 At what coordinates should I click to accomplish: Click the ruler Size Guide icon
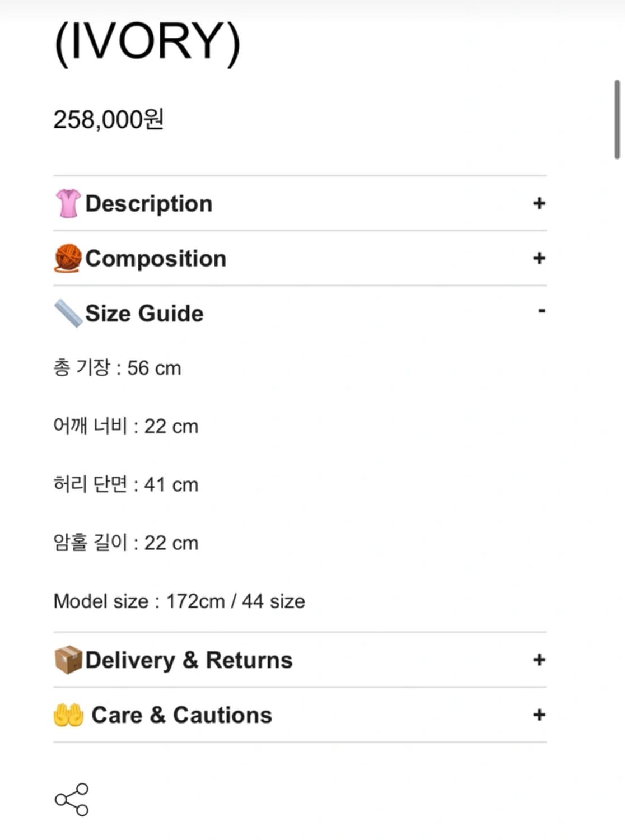click(68, 313)
